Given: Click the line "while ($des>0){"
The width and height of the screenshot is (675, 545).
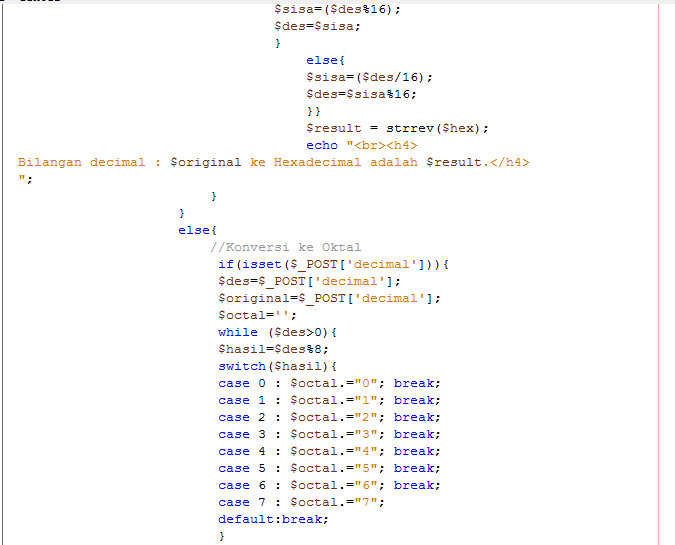Looking at the screenshot, I should [277, 332].
